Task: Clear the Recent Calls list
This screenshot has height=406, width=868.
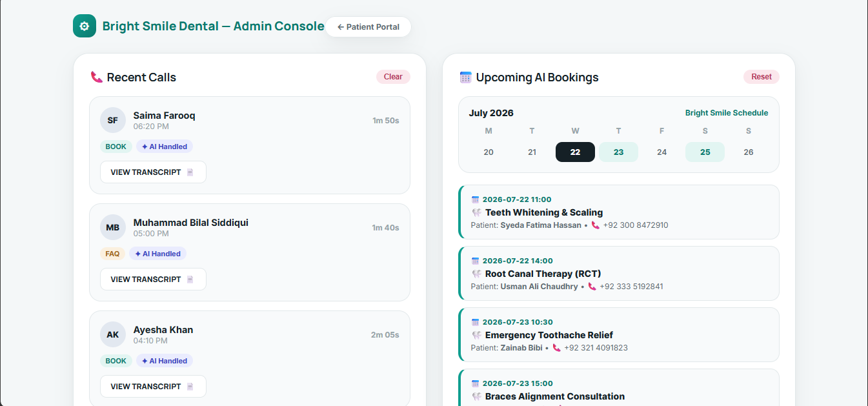Action: pos(393,77)
